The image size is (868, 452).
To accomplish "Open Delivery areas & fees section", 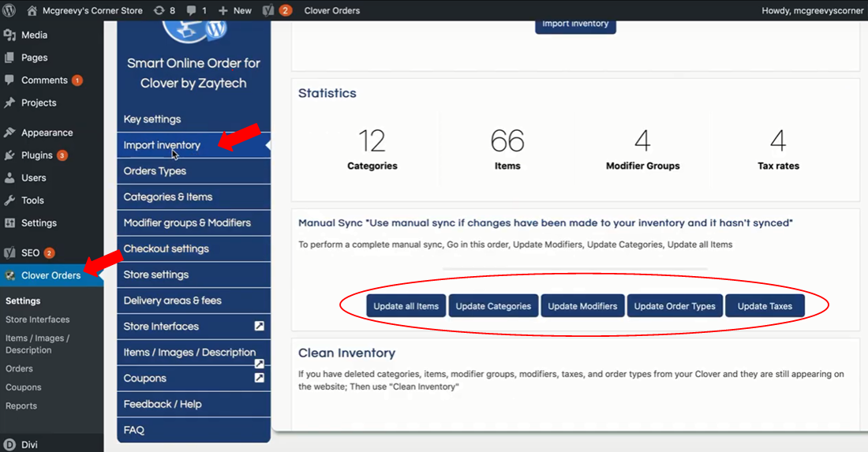I will tap(194, 301).
